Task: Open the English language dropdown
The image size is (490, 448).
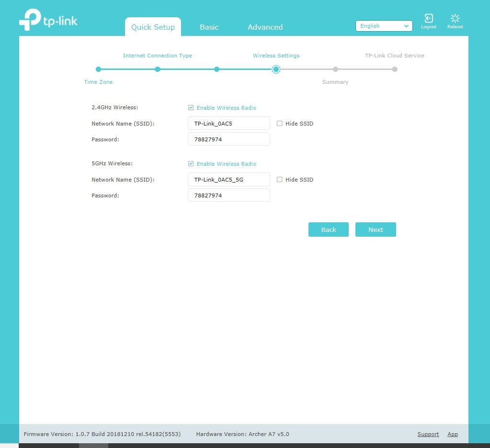Action: (x=383, y=26)
